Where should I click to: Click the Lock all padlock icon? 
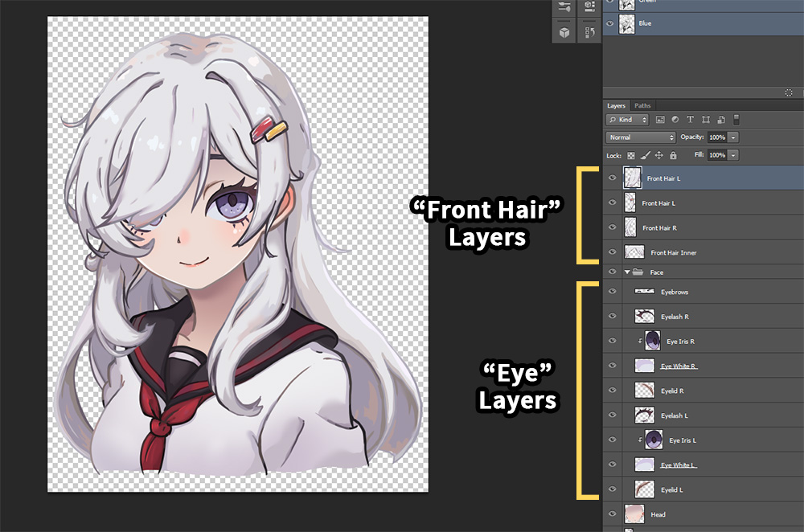[673, 155]
